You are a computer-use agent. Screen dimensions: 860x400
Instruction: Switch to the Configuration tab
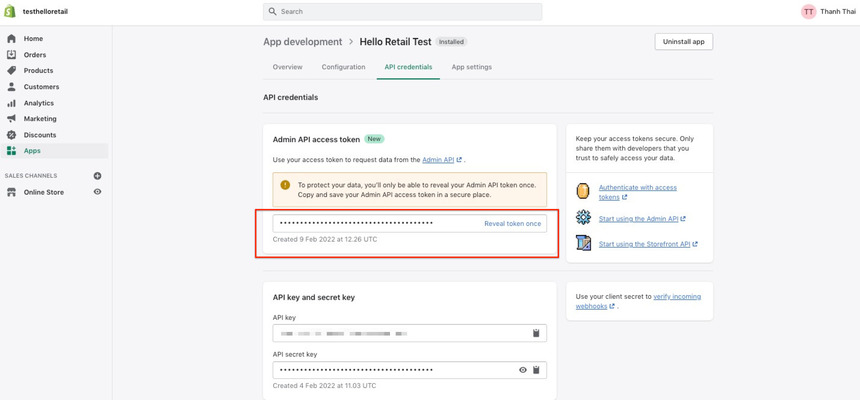pyautogui.click(x=343, y=67)
